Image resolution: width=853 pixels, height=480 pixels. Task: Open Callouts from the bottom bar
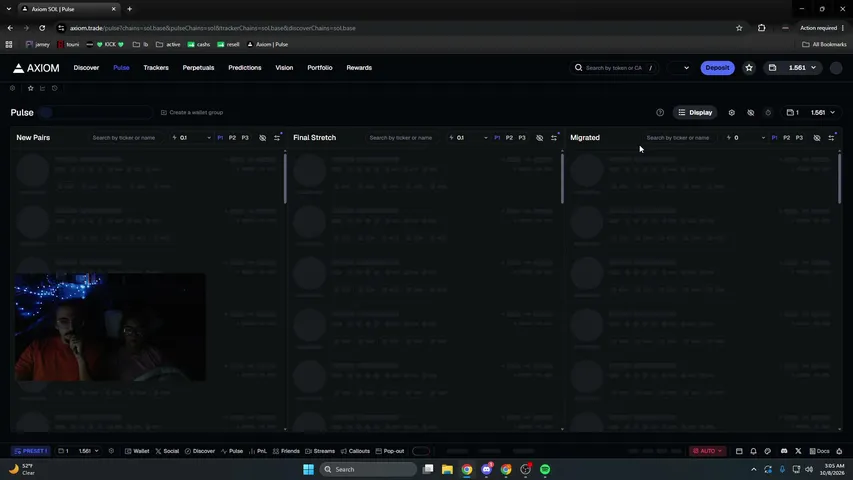pos(355,451)
